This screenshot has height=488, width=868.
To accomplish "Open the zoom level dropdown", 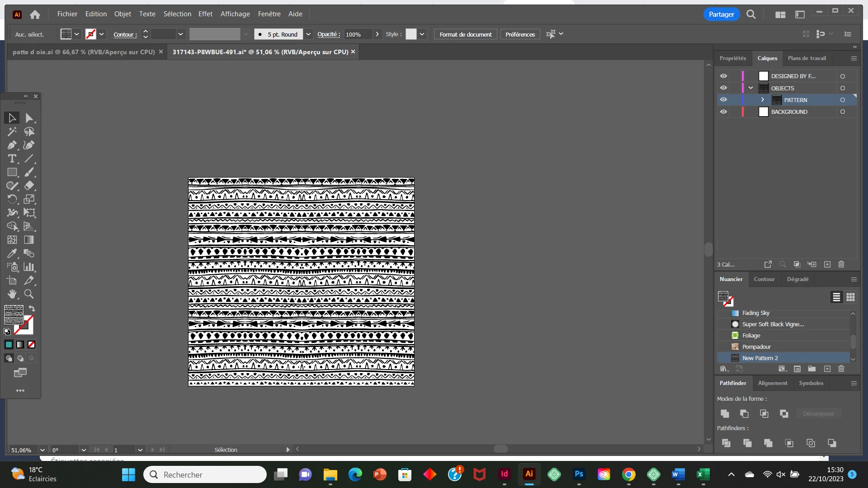I will coord(42,450).
